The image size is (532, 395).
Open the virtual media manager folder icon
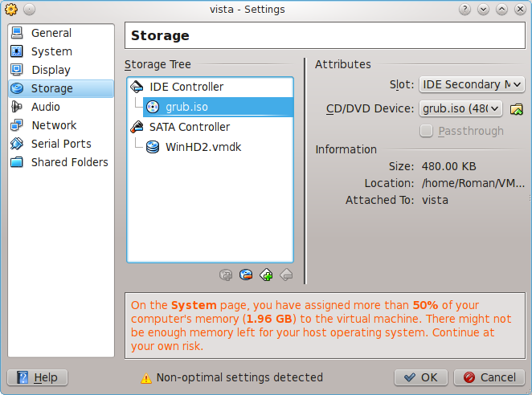(x=517, y=109)
